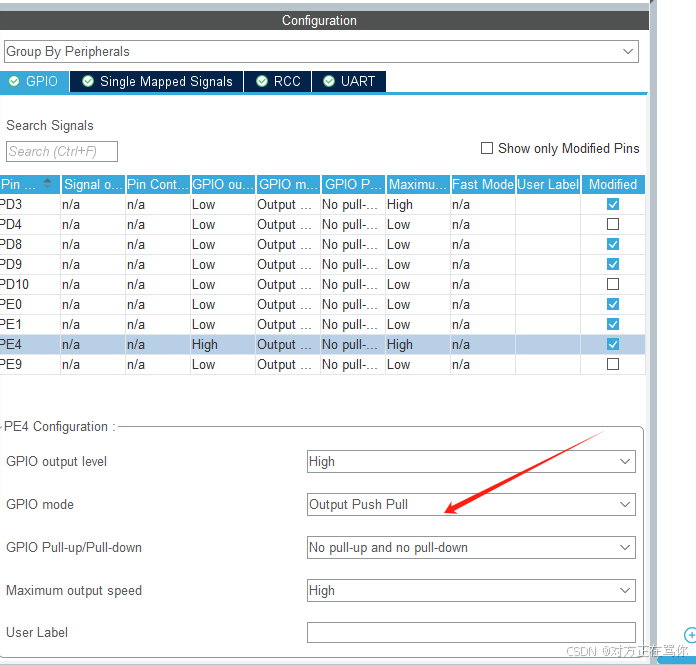This screenshot has width=696, height=665.
Task: Click the Pin Context column header
Action: coord(158,184)
